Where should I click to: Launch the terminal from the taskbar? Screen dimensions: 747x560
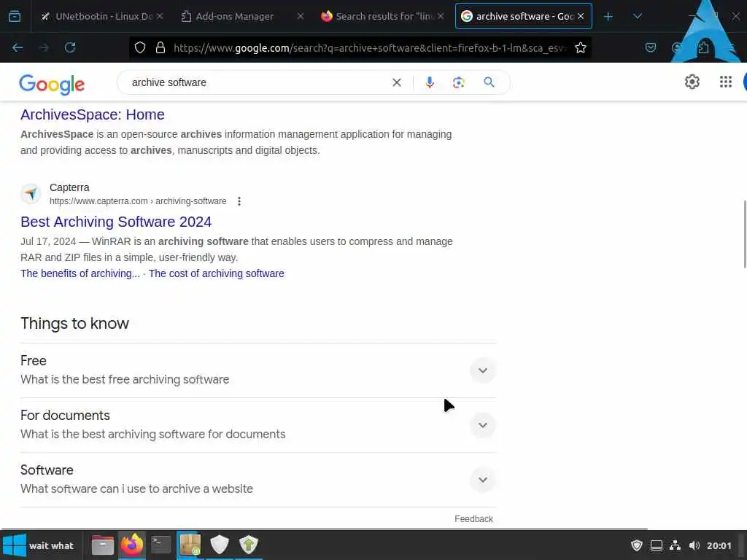coord(160,545)
